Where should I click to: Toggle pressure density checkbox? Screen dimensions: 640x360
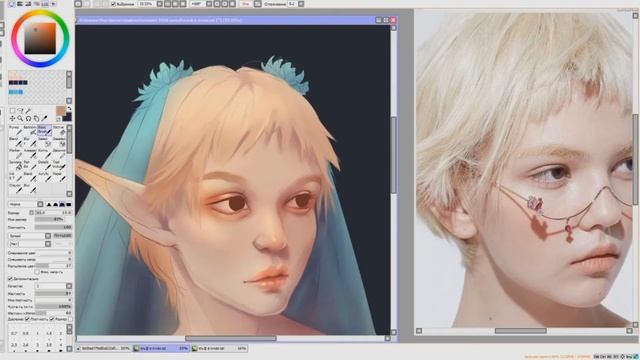coord(28,319)
